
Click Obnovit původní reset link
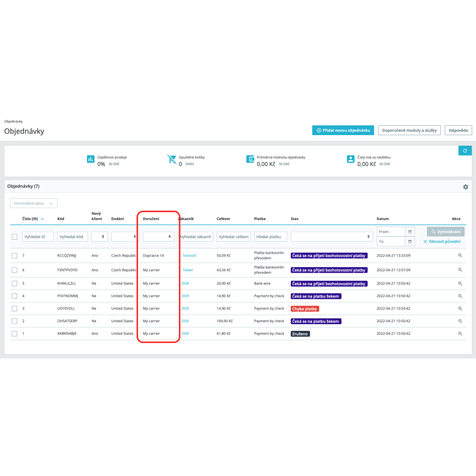[x=442, y=242]
